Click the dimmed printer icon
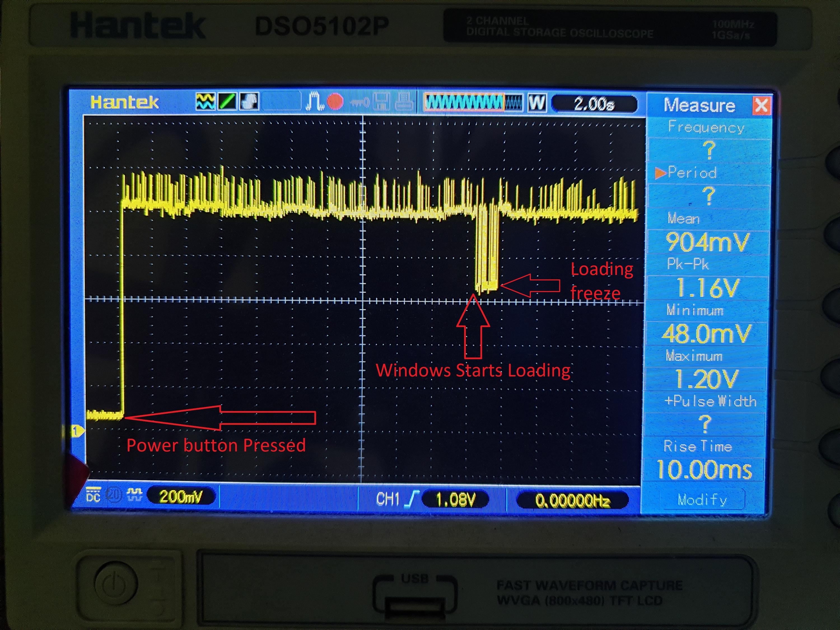Image resolution: width=840 pixels, height=630 pixels. 404,102
